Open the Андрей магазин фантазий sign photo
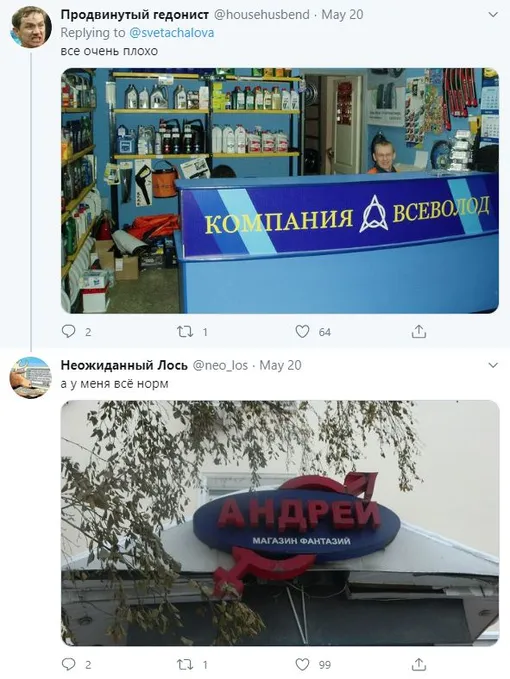The width and height of the screenshot is (510, 679). click(280, 523)
